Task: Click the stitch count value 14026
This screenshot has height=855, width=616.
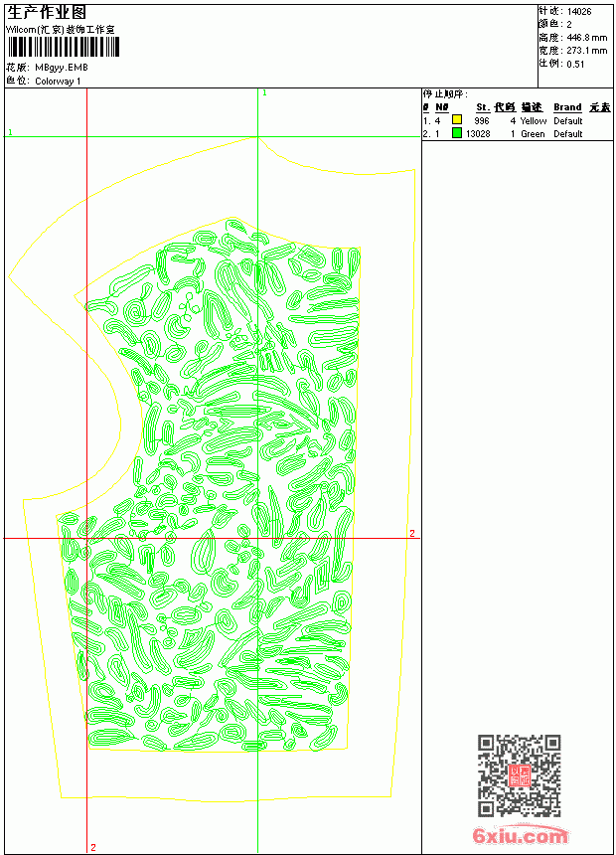Action: [x=579, y=12]
